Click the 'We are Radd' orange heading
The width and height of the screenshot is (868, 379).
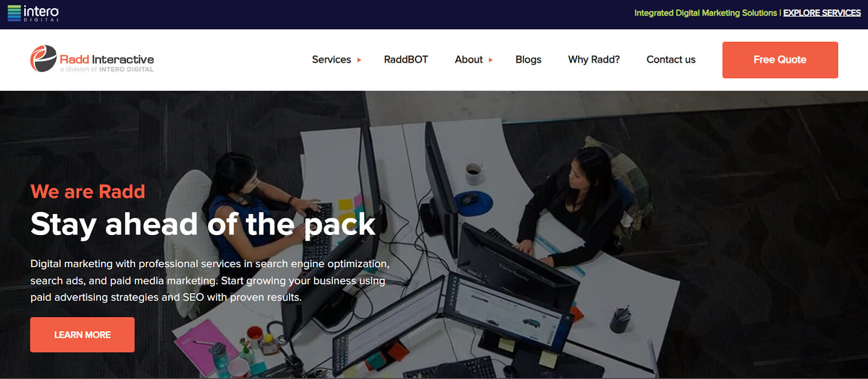click(x=88, y=192)
